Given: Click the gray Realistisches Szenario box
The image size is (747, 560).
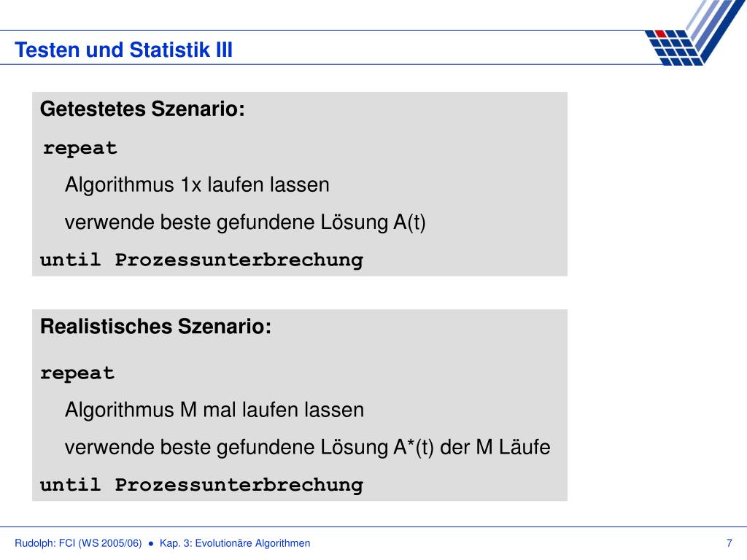Looking at the screenshot, I should tap(300, 405).
